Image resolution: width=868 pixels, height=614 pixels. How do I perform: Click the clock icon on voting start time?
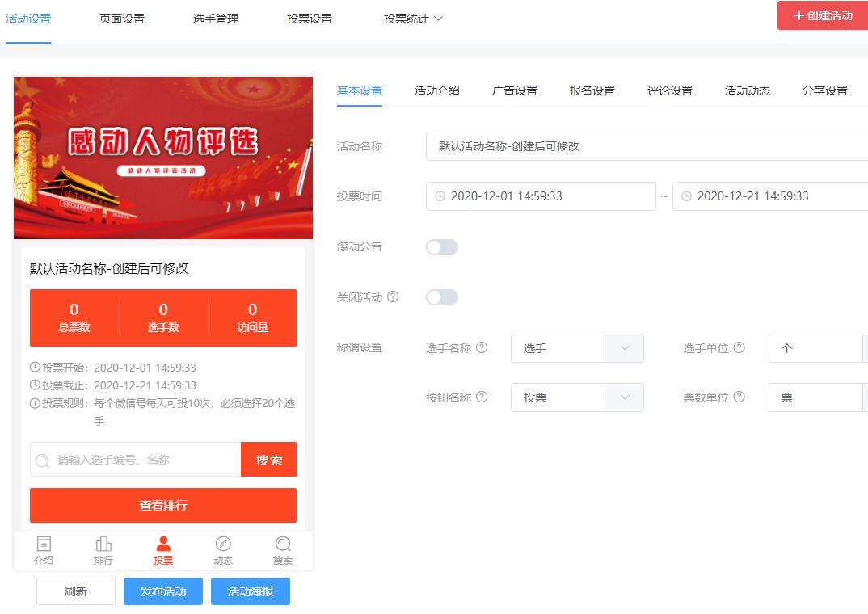coord(437,196)
